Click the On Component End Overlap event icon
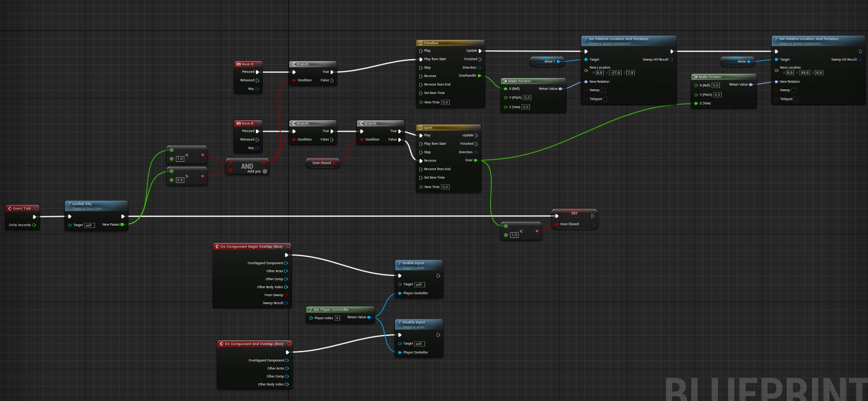The height and width of the screenshot is (401, 868). click(x=221, y=344)
